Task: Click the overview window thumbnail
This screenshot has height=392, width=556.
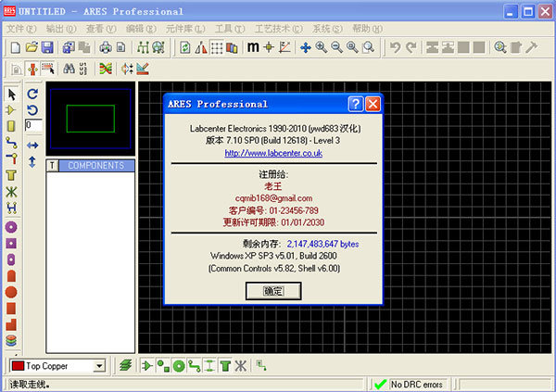Action: tap(91, 119)
